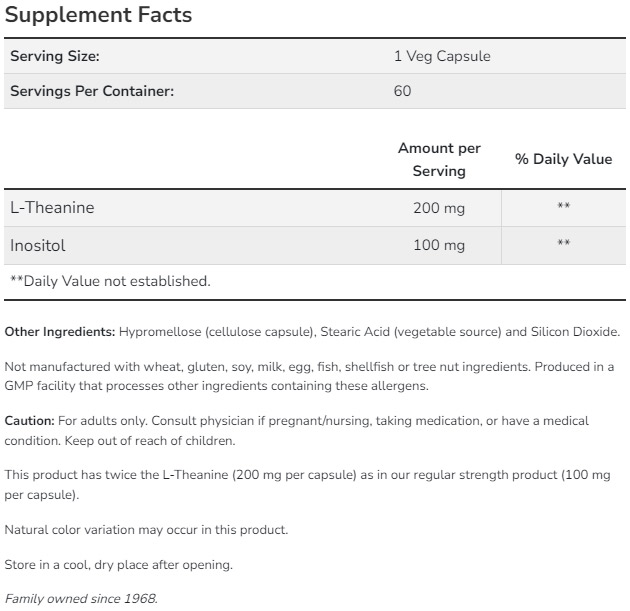Click the Natural color variation sentence
This screenshot has height=611, width=630.
tap(146, 529)
